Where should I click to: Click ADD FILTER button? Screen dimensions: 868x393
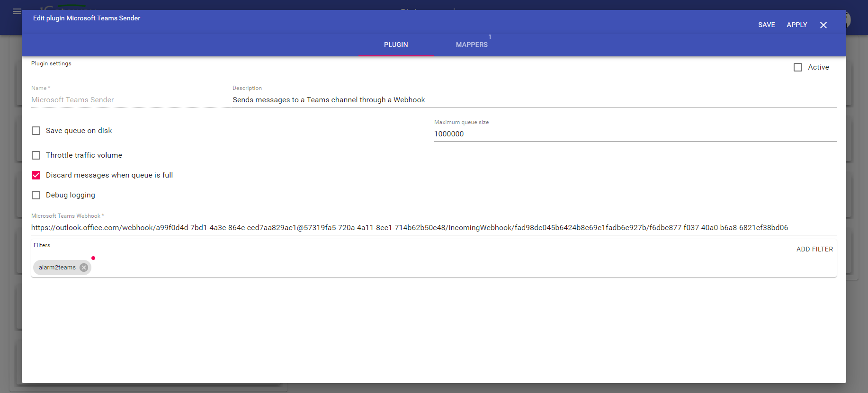pos(814,249)
